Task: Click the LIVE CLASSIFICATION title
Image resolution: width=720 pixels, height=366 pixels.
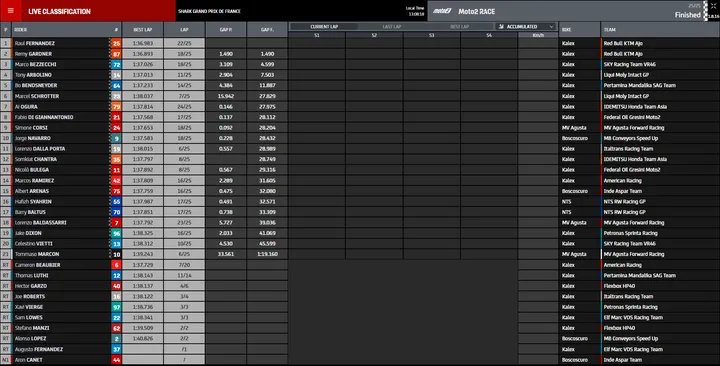Action: tap(59, 11)
